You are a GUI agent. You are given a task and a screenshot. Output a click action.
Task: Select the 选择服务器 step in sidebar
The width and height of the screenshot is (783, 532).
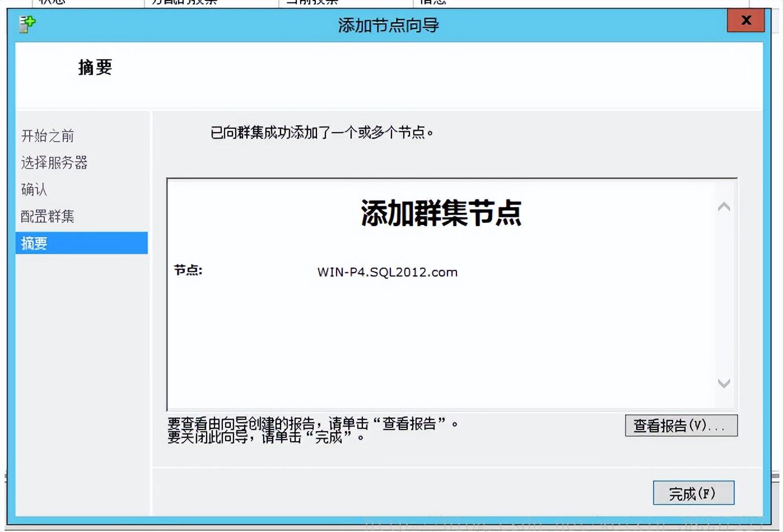pos(54,163)
